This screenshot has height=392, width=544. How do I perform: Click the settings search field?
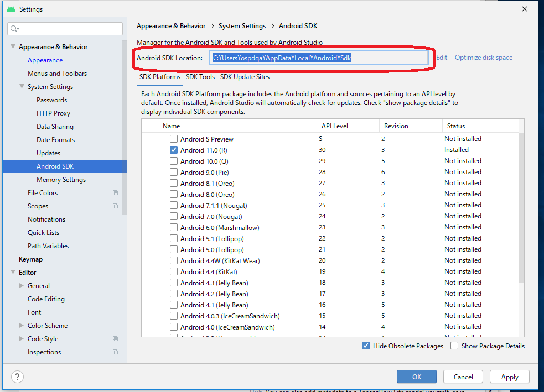pyautogui.click(x=65, y=29)
